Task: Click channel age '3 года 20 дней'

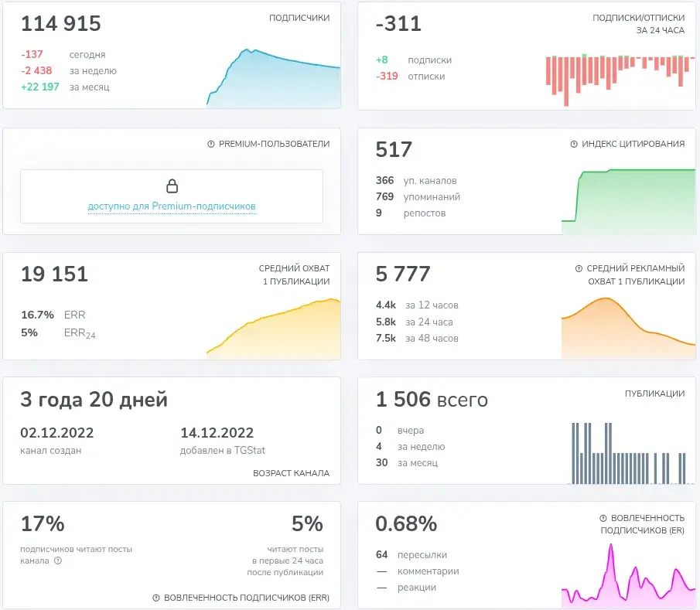Action: click(x=94, y=400)
